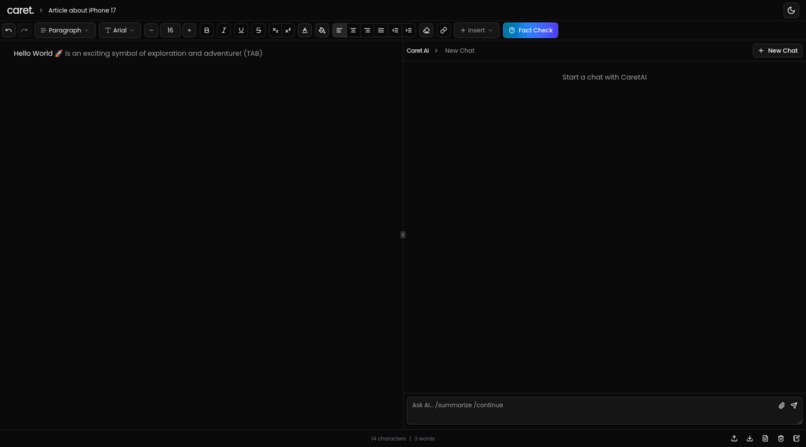Click the upload document icon
806x447 pixels.
click(x=734, y=438)
